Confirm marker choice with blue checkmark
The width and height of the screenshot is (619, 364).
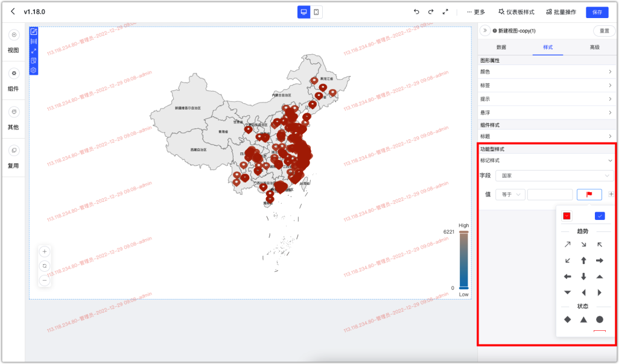click(599, 216)
